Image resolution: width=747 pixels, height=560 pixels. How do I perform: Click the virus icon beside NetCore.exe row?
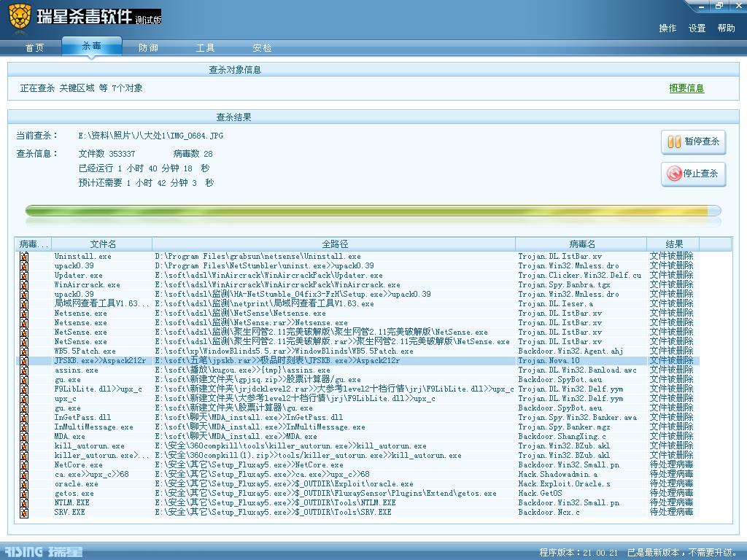pos(24,464)
